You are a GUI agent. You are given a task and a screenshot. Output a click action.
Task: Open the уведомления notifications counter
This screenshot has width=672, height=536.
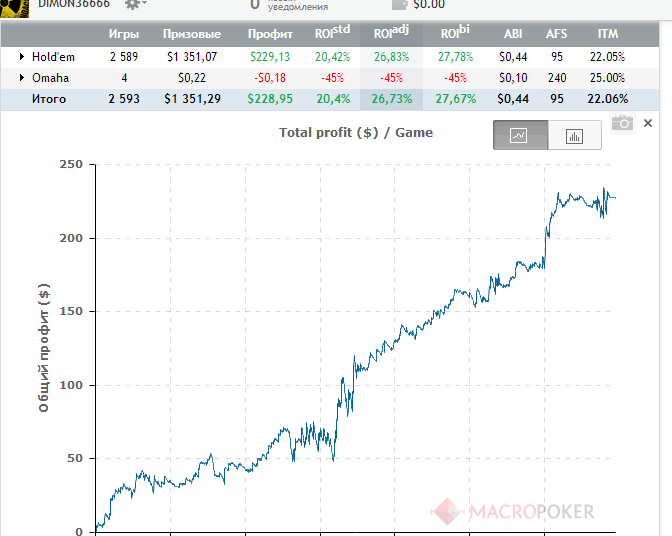pos(289,5)
